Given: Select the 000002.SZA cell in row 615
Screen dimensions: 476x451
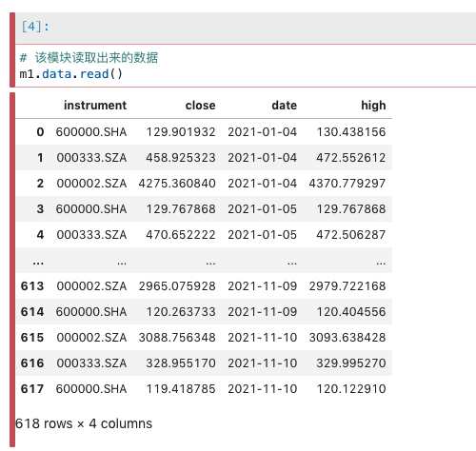Looking at the screenshot, I should pos(91,338).
